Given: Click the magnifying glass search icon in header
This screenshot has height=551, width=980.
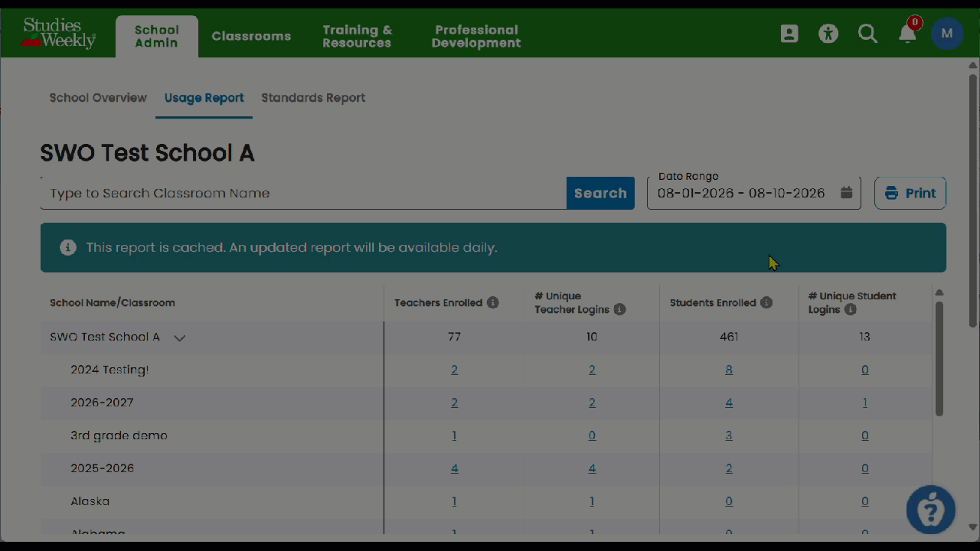Looking at the screenshot, I should tap(867, 34).
